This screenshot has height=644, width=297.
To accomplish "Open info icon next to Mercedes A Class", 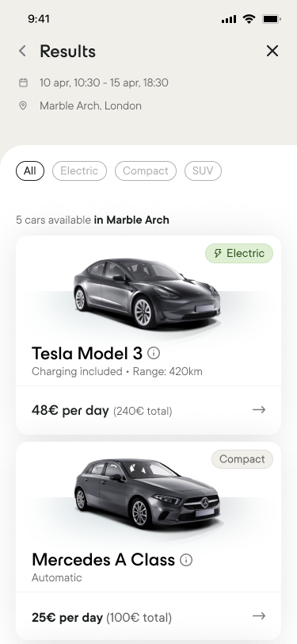I will point(186,560).
